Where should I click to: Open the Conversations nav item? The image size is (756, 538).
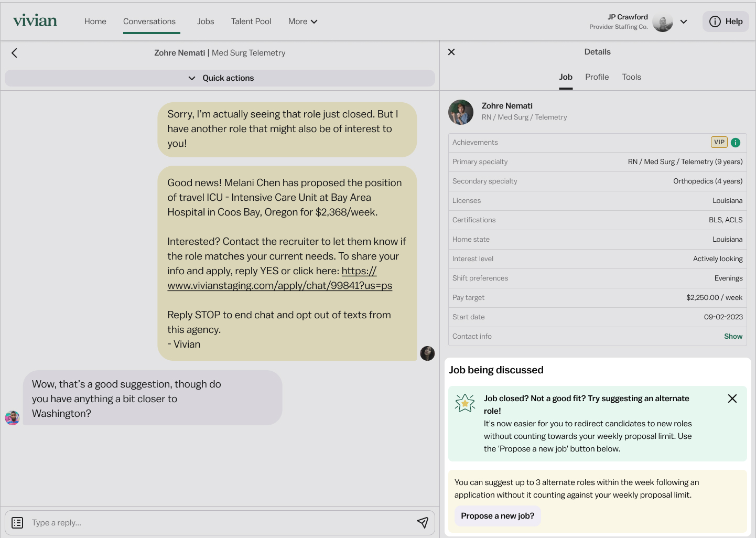(x=149, y=21)
